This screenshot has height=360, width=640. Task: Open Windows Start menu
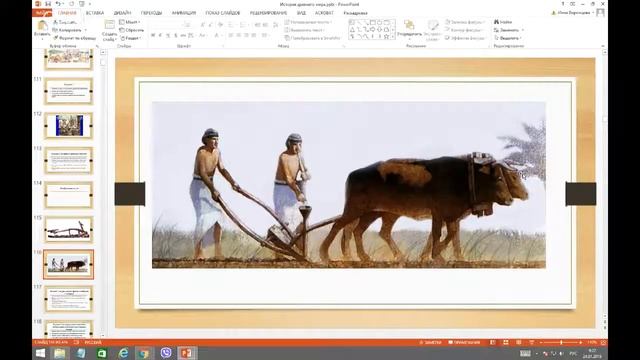(40, 353)
